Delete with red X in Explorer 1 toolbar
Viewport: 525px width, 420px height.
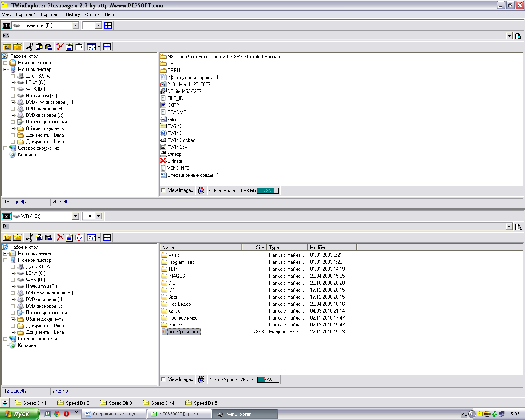point(60,47)
